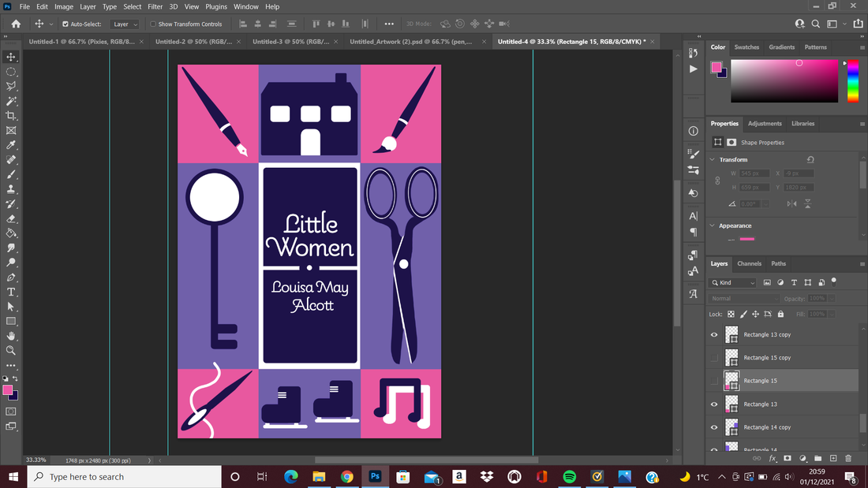Click the share document button
The image size is (868, 488).
(x=858, y=24)
